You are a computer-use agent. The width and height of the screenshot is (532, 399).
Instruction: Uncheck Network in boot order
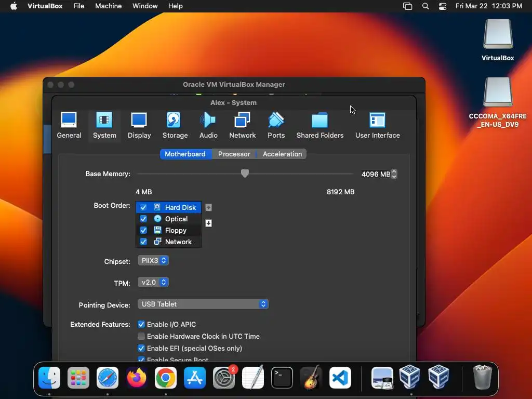(x=143, y=242)
